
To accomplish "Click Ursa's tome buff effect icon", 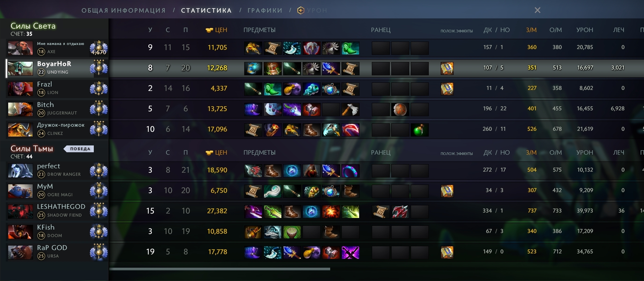I will click(447, 252).
